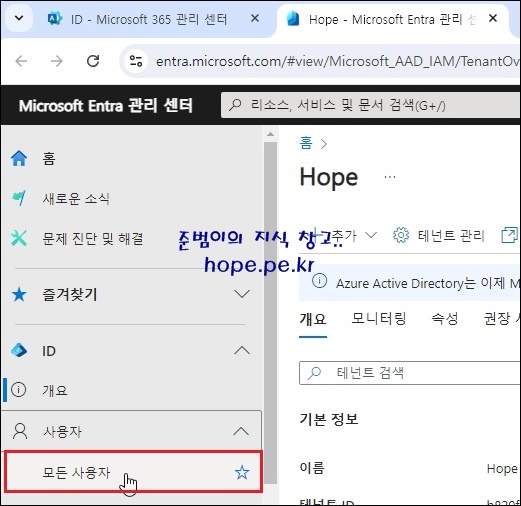Click the Hope name value
Screen dimensions: 521x506
point(502,469)
